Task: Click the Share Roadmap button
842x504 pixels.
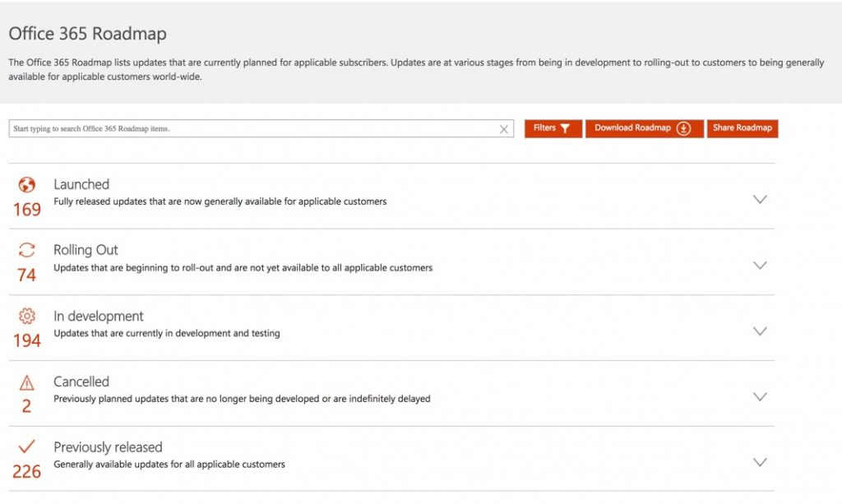Action: click(742, 128)
